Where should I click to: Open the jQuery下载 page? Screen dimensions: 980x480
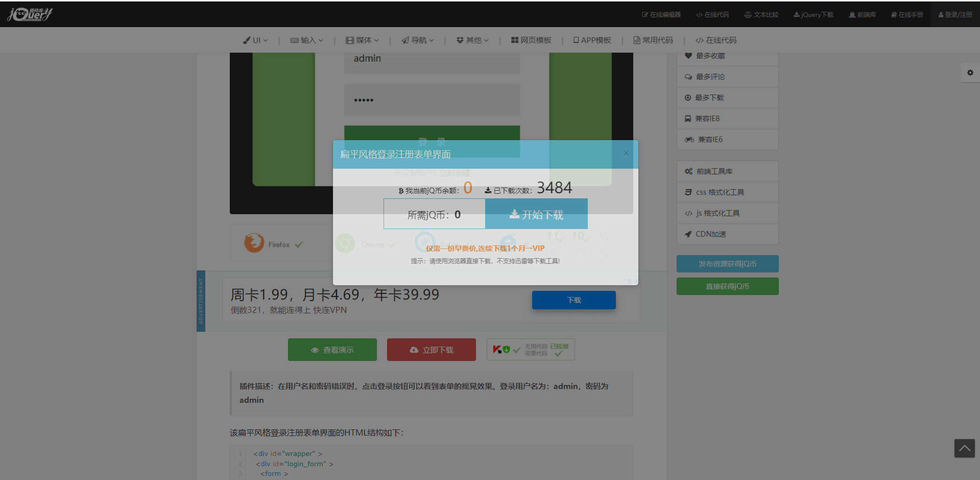point(814,15)
